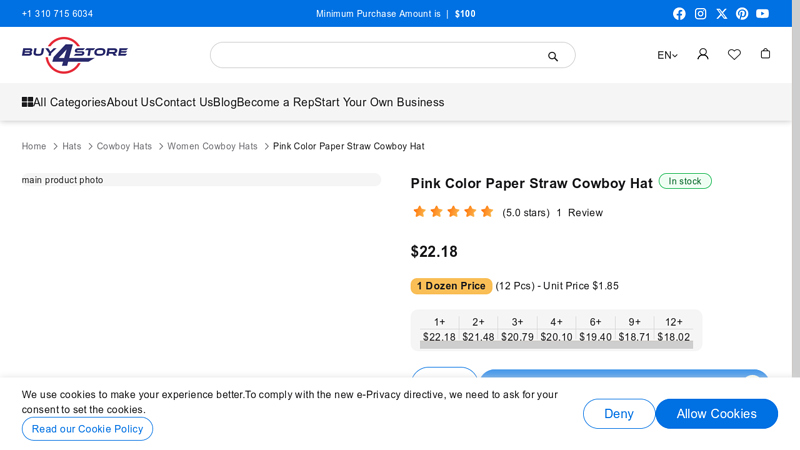Open the wishlist heart icon
This screenshot has height=450, width=800.
pyautogui.click(x=734, y=54)
